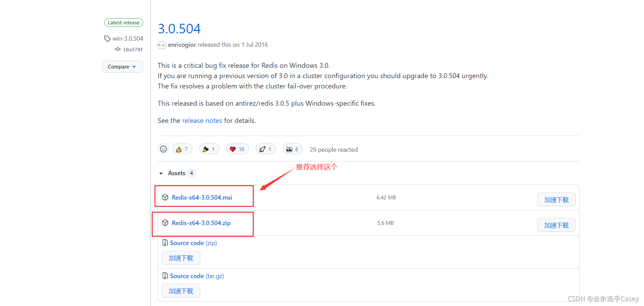Open commit 10a978f
The height and width of the screenshot is (306, 644).
click(x=133, y=50)
